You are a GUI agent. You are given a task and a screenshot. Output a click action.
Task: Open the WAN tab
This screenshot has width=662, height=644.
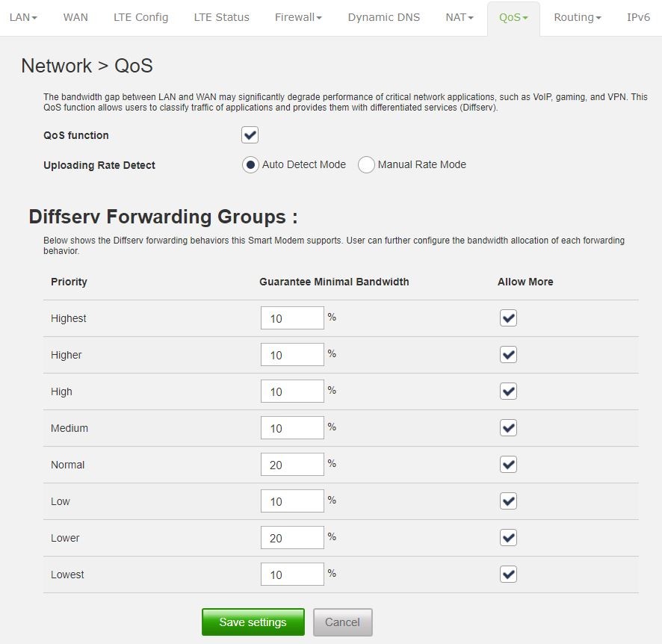click(75, 17)
